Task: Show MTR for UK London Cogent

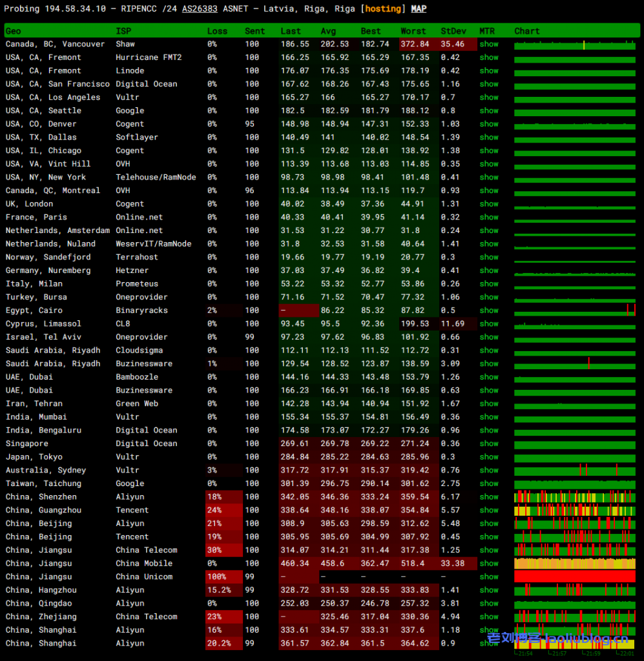Action: [489, 204]
